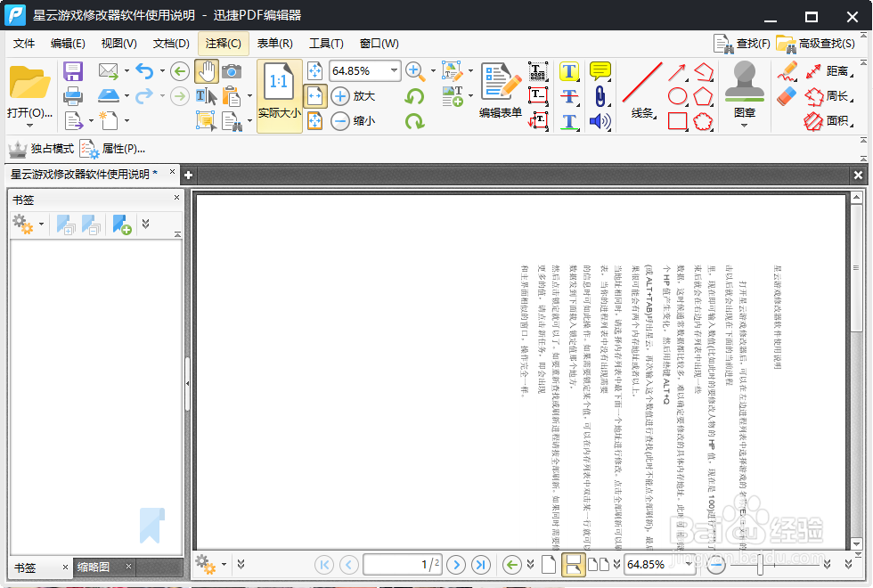The height and width of the screenshot is (588, 873).
Task: Open the 文档(D) menu
Action: pos(171,44)
